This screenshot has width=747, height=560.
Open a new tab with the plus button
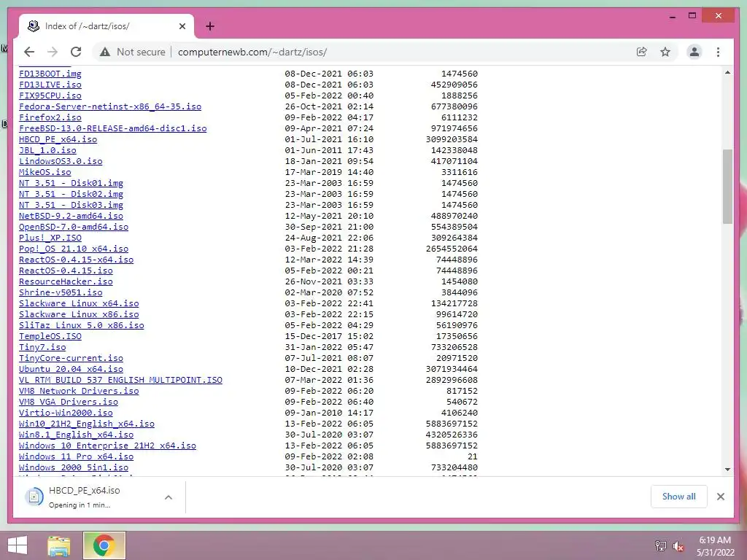(x=210, y=26)
